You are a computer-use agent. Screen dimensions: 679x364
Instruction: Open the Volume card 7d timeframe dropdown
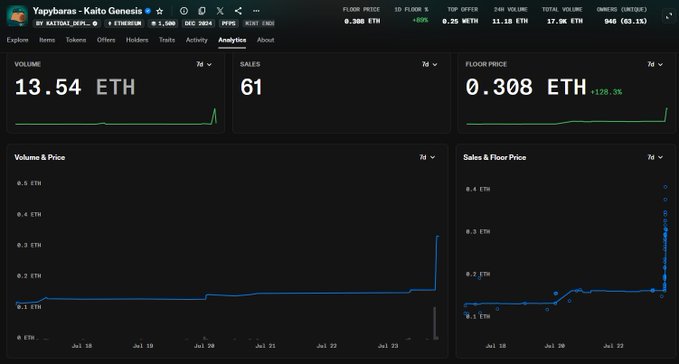click(204, 64)
